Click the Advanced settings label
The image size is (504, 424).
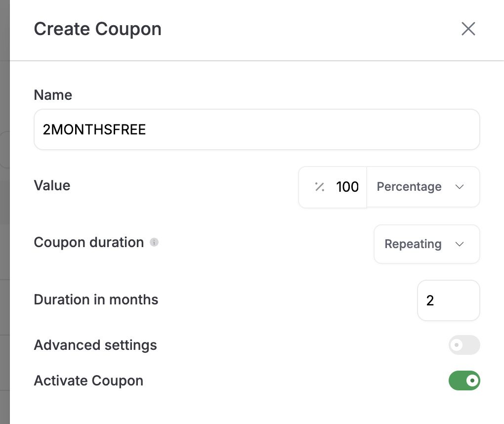coord(95,345)
